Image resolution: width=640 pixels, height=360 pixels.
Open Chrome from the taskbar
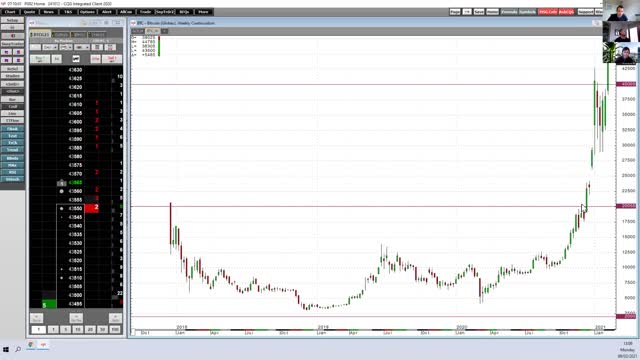[31, 345]
